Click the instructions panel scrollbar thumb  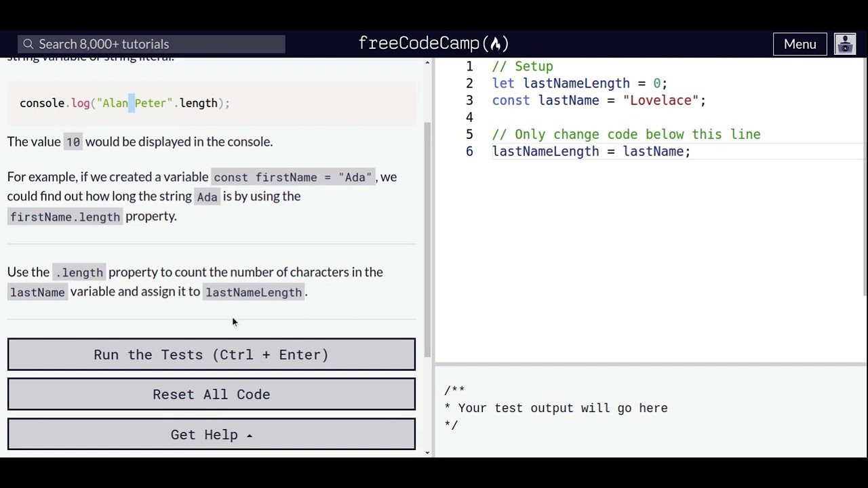coord(427,240)
